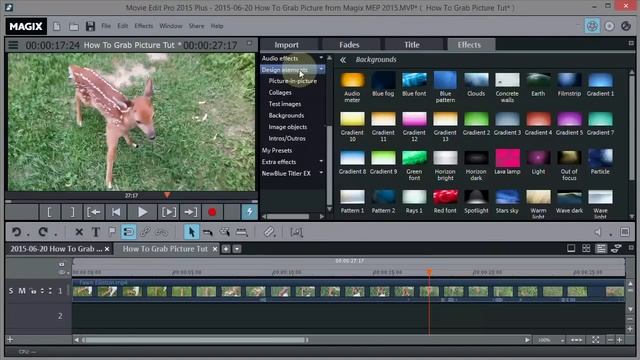This screenshot has height=360, width=640.
Task: Click the Open project folder icon
Action: point(73,27)
